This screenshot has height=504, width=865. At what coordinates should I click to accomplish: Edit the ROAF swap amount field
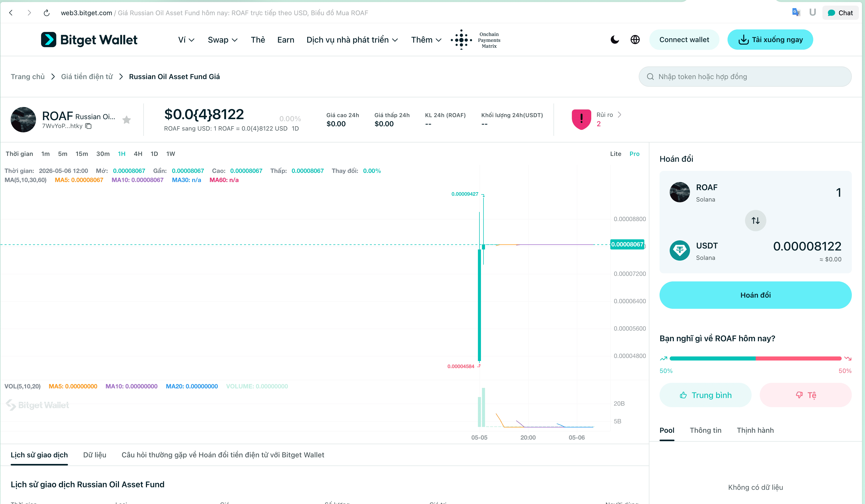pos(839,192)
